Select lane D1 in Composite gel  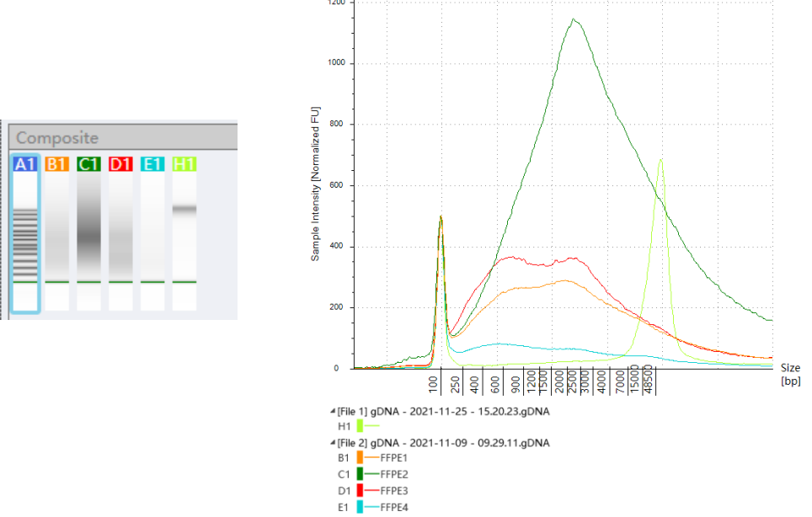[120, 234]
